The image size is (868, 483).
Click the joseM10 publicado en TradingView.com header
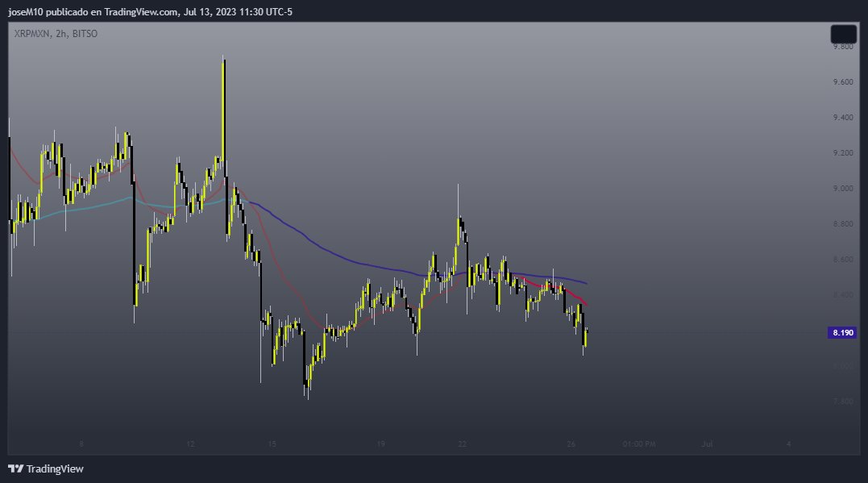click(x=150, y=11)
